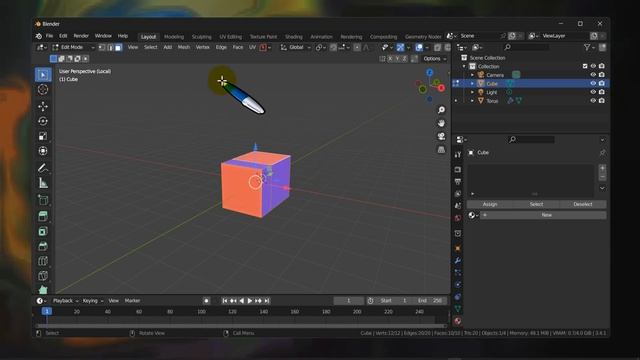Click the zoom magnifier in viewport

point(441,110)
